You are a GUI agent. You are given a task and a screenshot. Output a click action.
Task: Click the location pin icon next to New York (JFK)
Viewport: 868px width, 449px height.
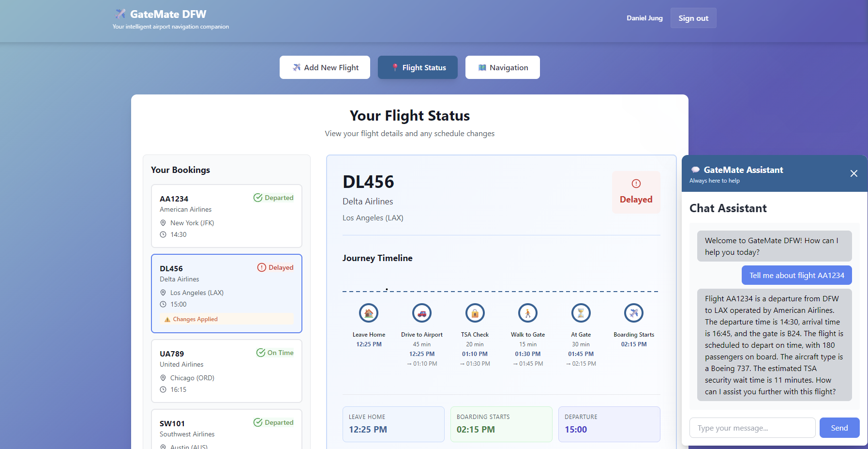point(163,223)
